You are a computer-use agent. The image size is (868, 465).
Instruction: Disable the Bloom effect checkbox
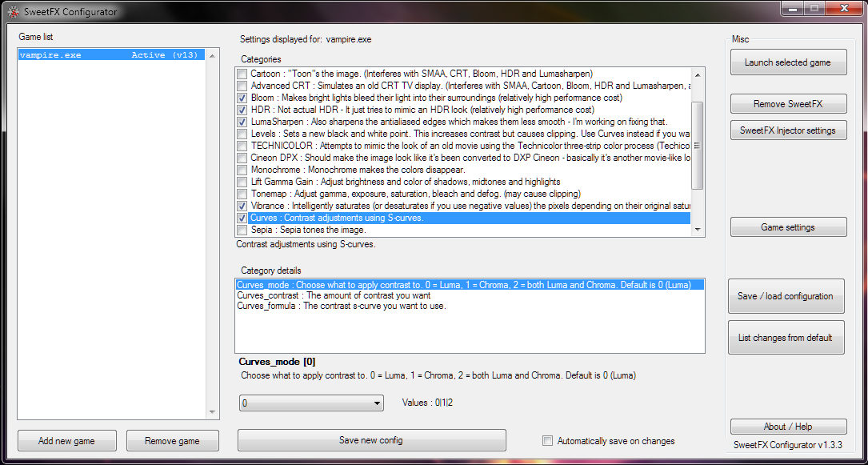(x=242, y=98)
